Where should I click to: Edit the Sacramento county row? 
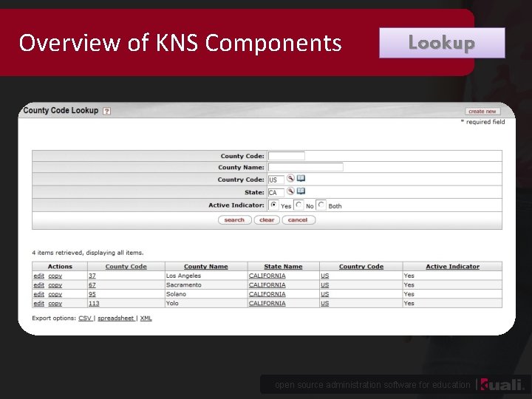[x=39, y=285]
